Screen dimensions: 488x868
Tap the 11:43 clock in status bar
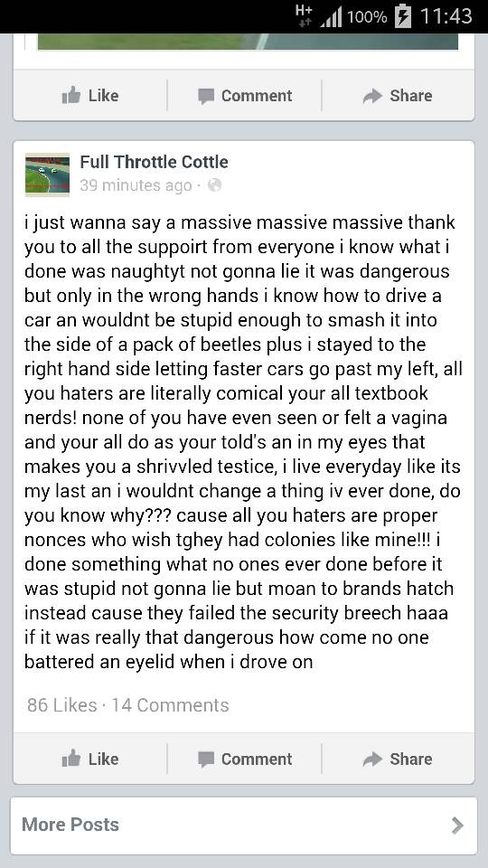[x=446, y=16]
